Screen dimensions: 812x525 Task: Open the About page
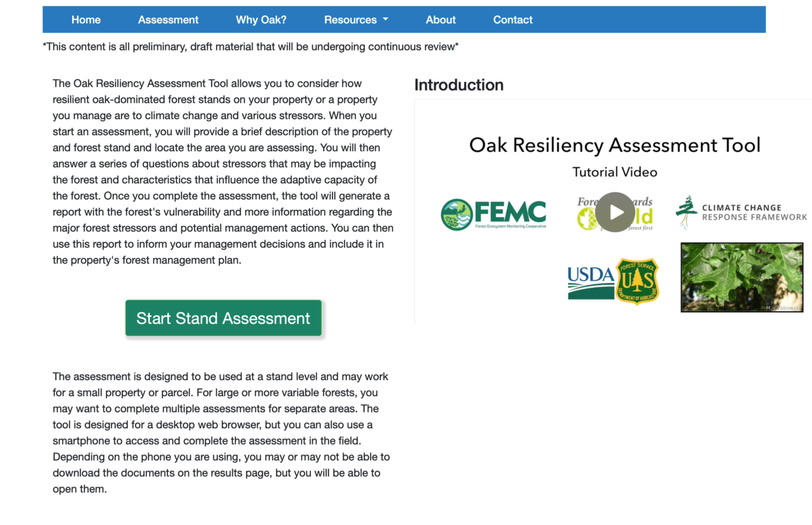[441, 20]
